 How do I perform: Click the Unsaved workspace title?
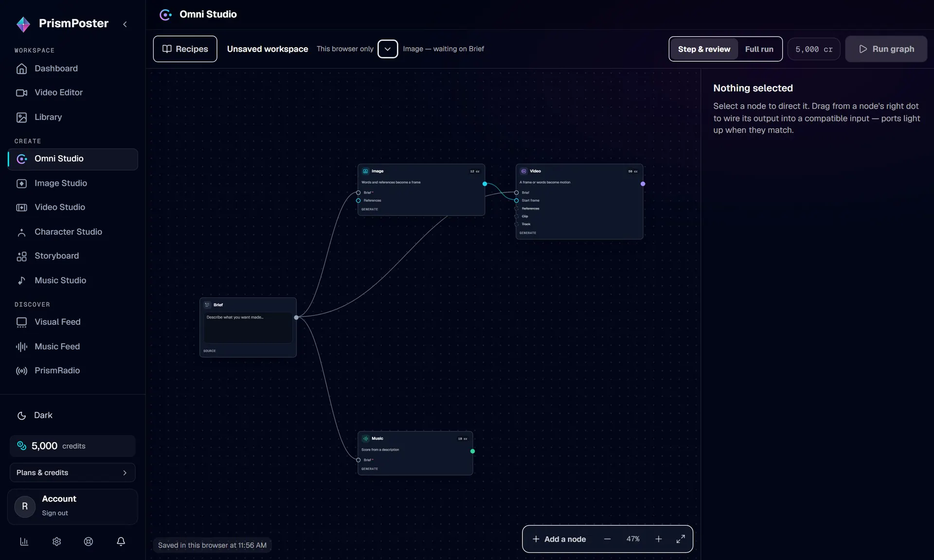point(268,49)
